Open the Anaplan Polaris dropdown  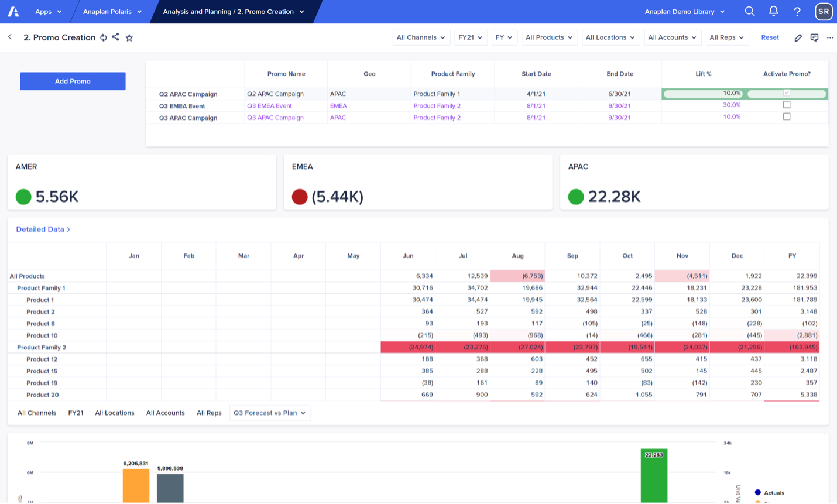[x=112, y=12]
